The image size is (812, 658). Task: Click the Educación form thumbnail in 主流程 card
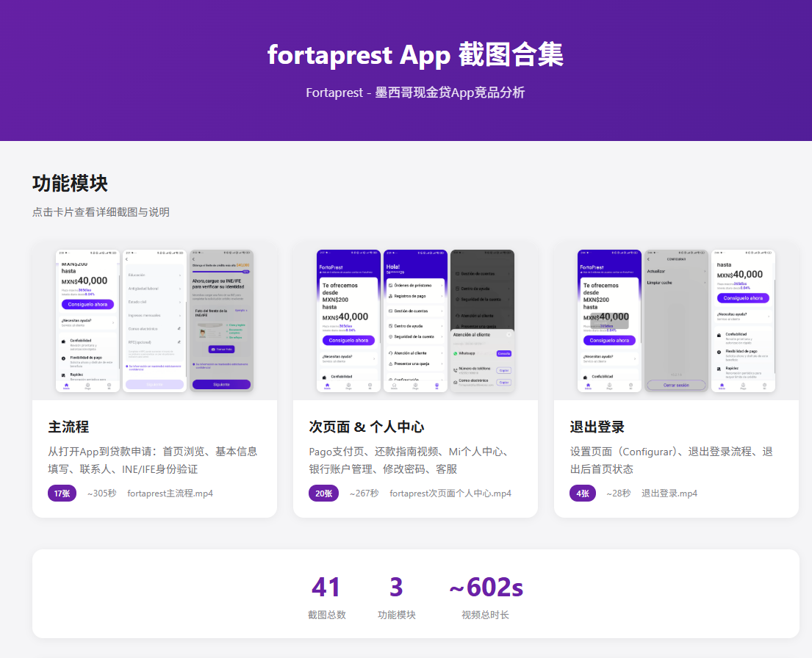154,320
